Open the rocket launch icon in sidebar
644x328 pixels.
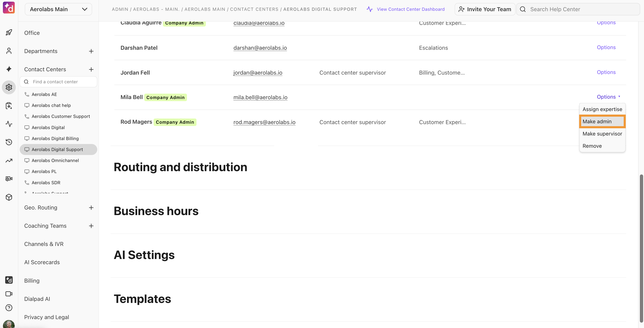pyautogui.click(x=9, y=33)
